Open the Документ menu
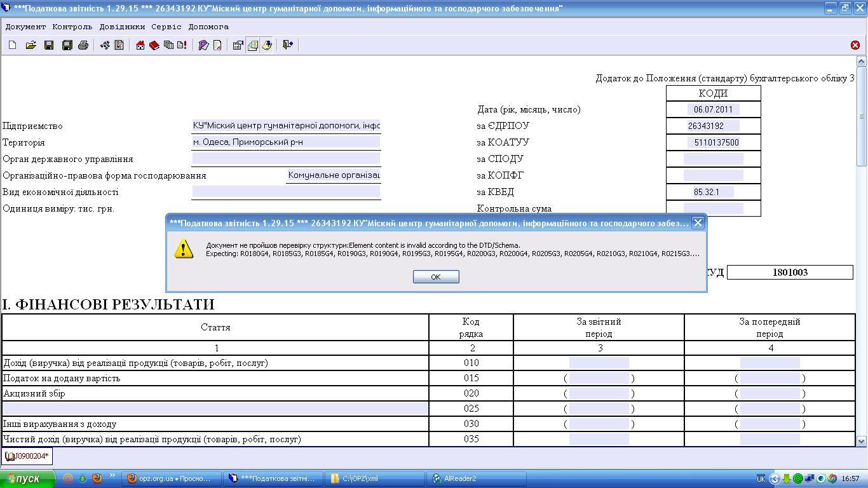 25,27
